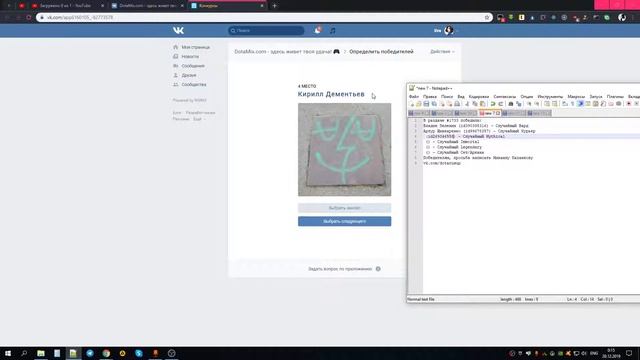This screenshot has width=640, height=360.
Task: Switch to last document tab in Notepad++
Action: click(539, 113)
